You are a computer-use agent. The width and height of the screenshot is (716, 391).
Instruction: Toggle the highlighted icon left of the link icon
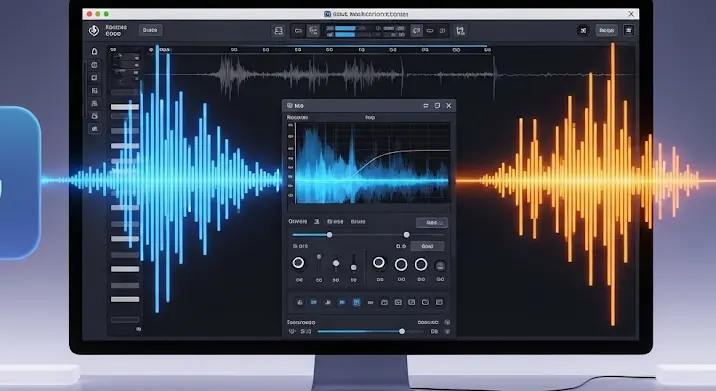tap(416, 31)
